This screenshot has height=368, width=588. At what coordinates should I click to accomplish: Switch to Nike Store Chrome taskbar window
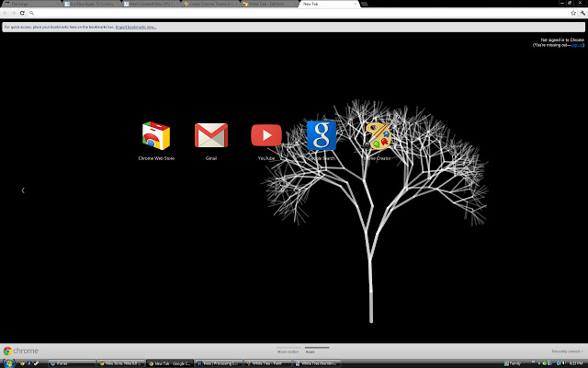(120, 363)
